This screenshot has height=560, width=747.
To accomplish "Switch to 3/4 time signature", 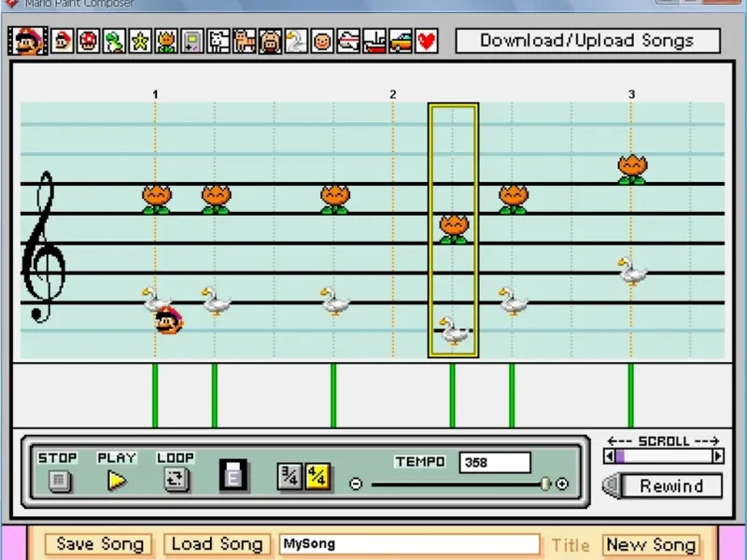I will point(289,476).
